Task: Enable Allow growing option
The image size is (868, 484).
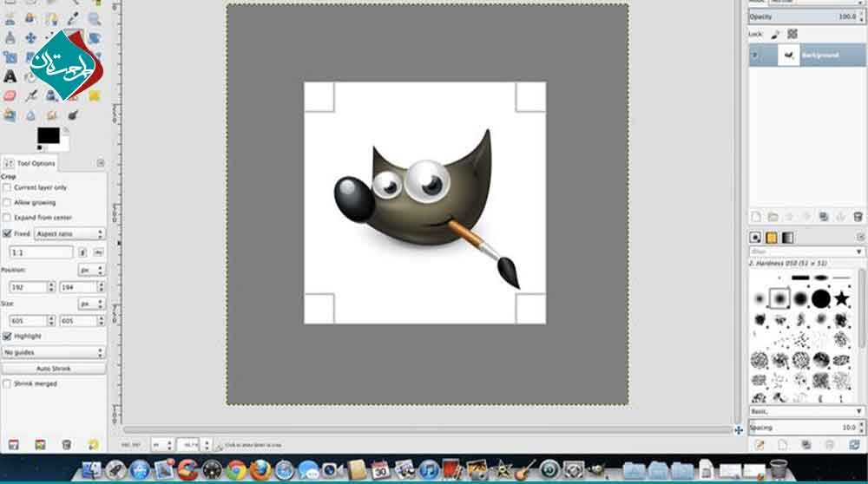Action: (x=7, y=202)
